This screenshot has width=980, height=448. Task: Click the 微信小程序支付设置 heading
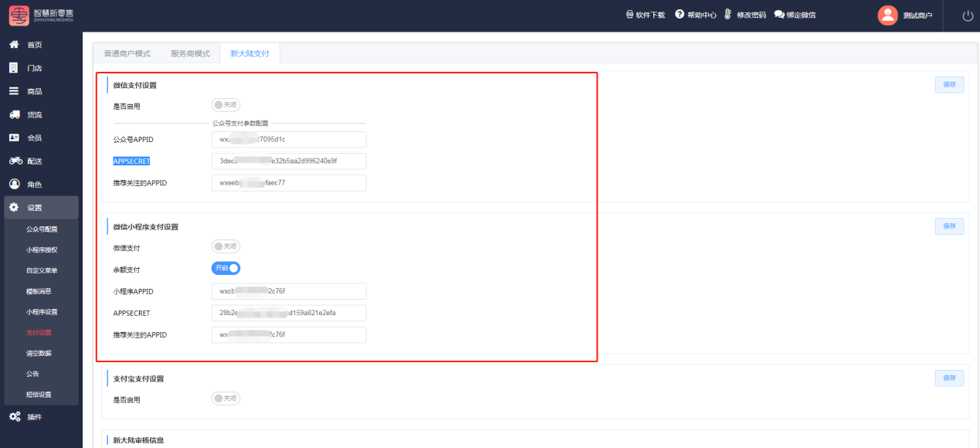tap(145, 226)
